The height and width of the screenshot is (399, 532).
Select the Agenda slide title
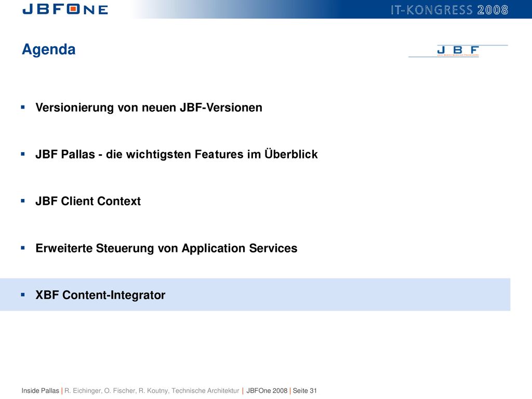(48, 49)
